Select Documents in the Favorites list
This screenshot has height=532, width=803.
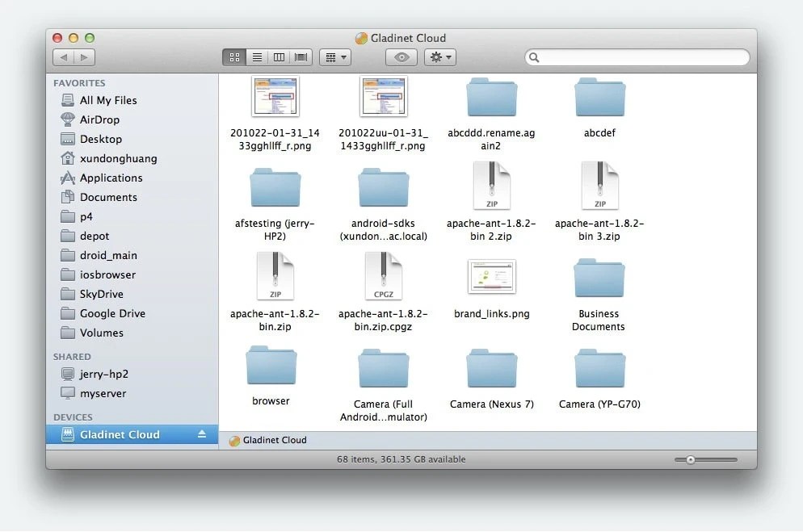tap(106, 197)
